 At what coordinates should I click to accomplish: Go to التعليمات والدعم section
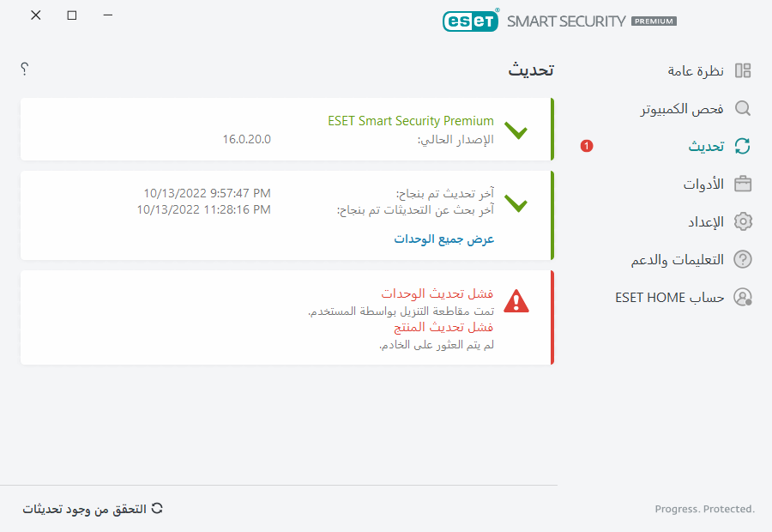684,259
